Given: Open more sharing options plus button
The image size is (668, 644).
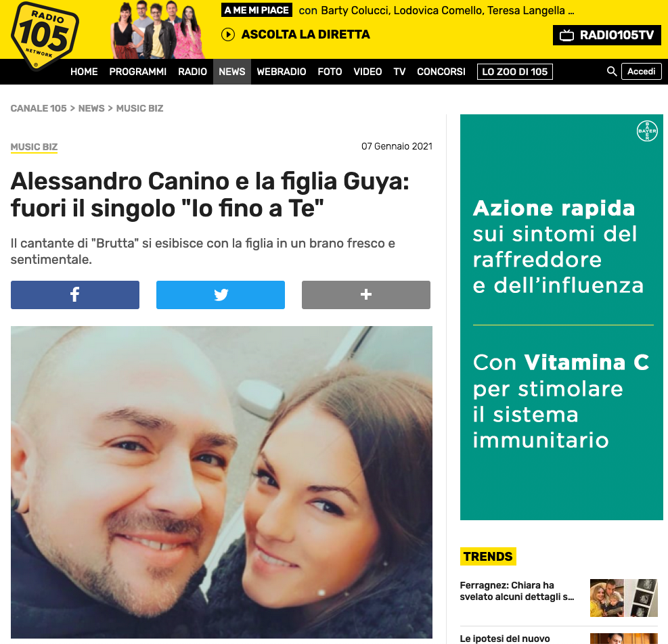Looking at the screenshot, I should [x=366, y=295].
